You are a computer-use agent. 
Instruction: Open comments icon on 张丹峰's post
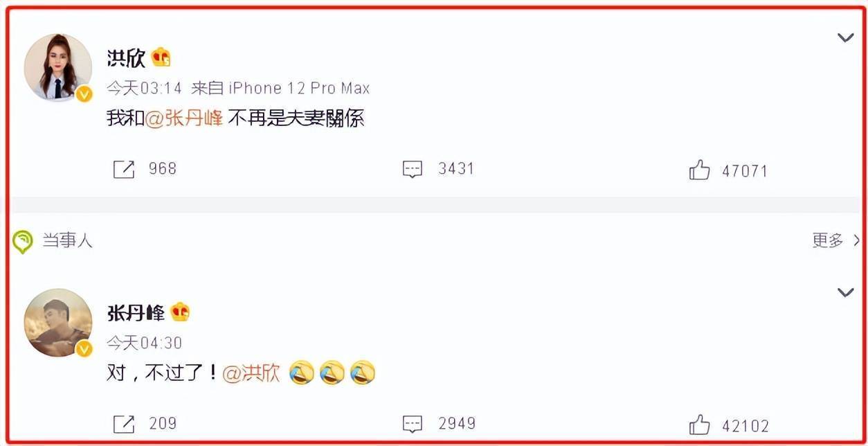[413, 424]
